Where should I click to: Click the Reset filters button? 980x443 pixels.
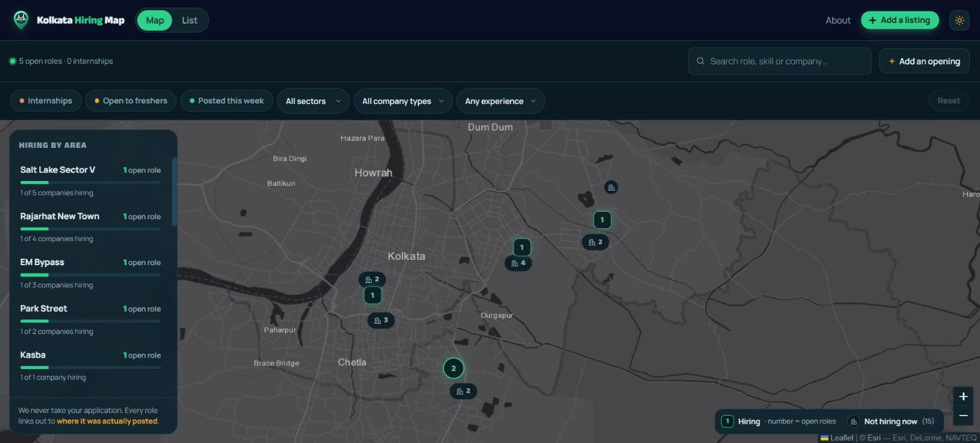949,101
